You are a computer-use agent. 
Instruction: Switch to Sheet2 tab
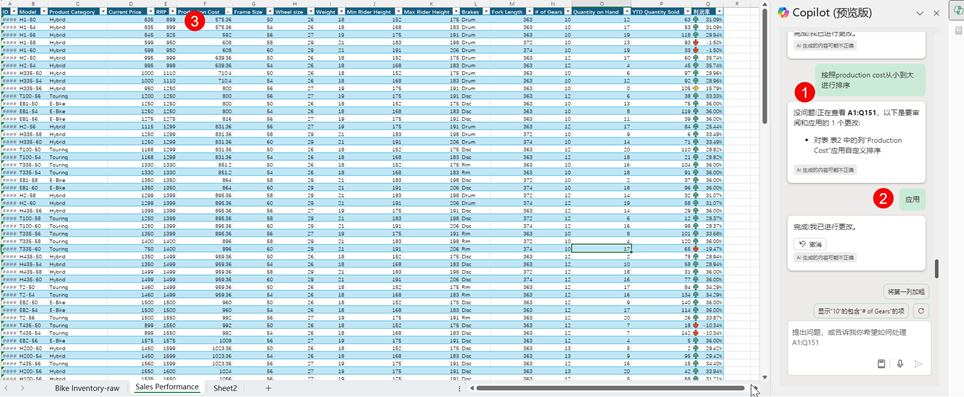(225, 388)
